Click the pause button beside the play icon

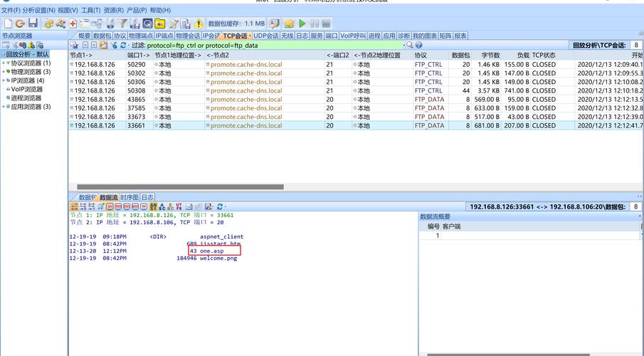315,23
